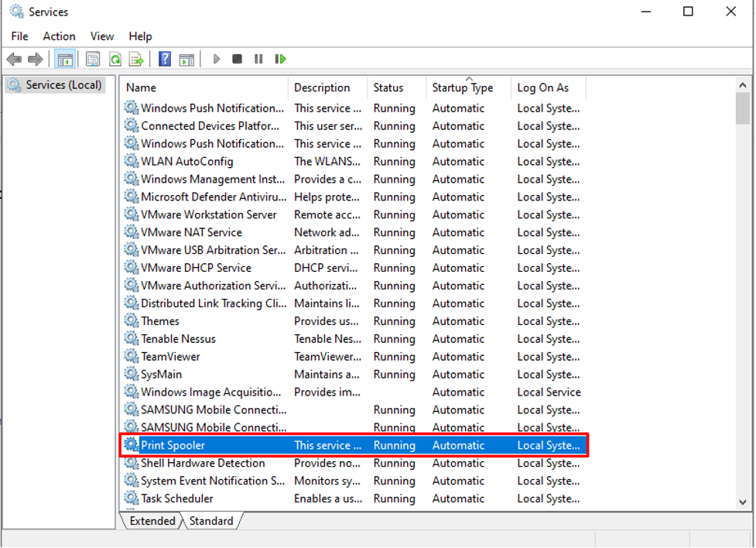Click Local Service log-on cell
This screenshot has width=756, height=548.
[549, 392]
